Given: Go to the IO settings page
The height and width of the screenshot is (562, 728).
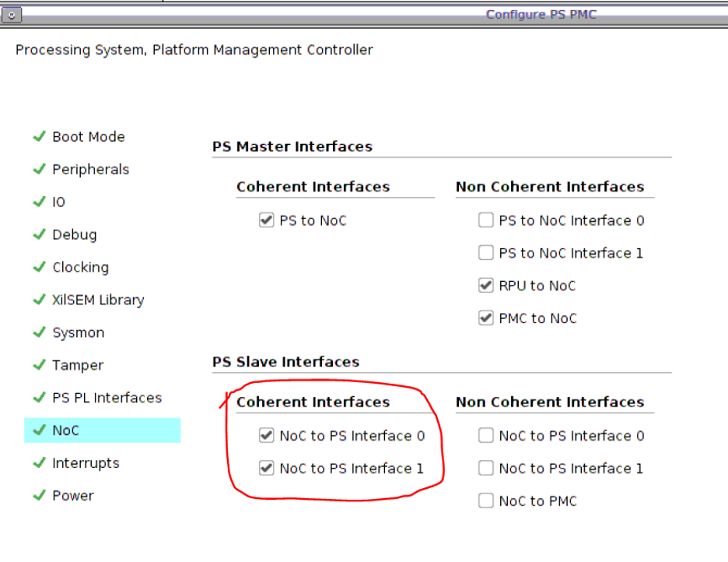Looking at the screenshot, I should 58,202.
